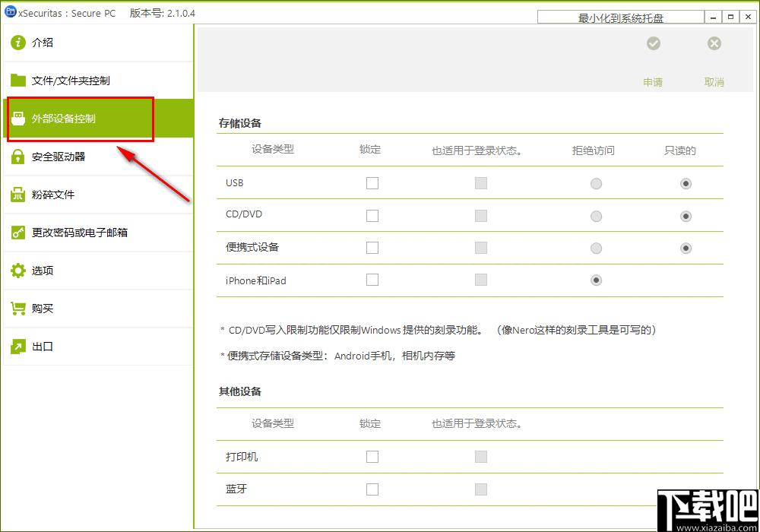Select 出口 to exit the app
760x532 pixels.
coord(98,347)
